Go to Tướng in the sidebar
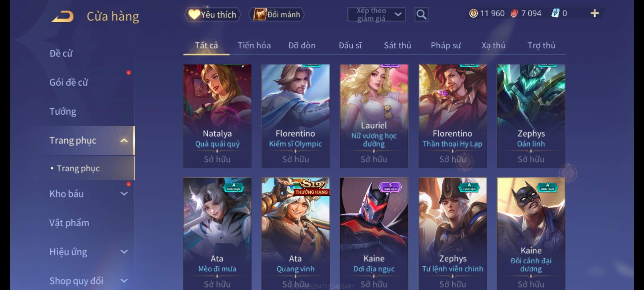This screenshot has height=290, width=644. pyautogui.click(x=63, y=111)
